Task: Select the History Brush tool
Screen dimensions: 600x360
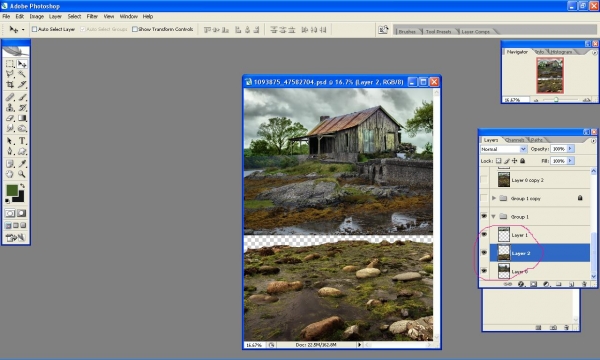Action: [22, 108]
